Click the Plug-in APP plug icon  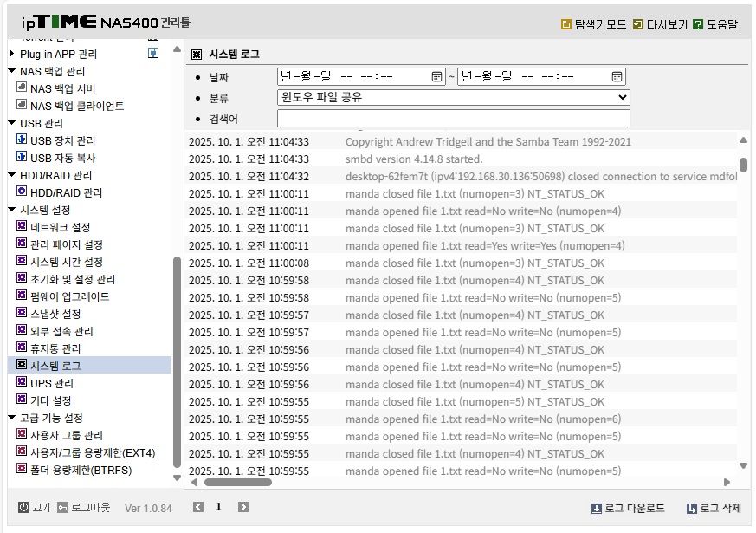[x=152, y=53]
